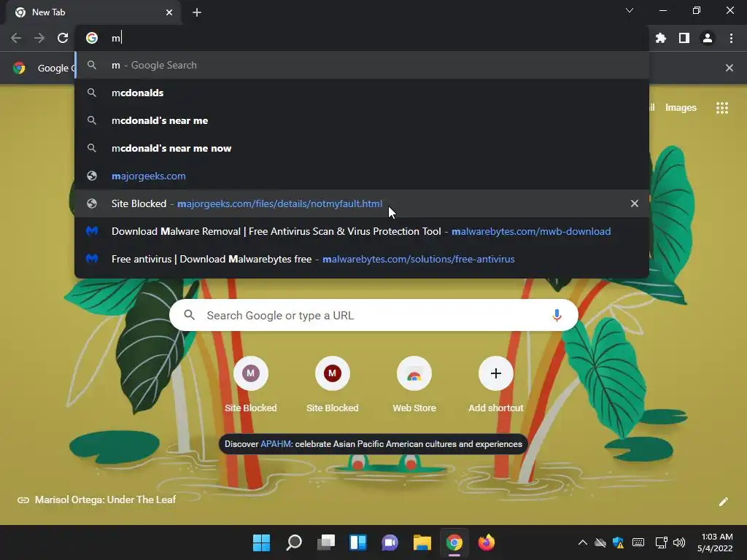Viewport: 747px width, 560px height.
Task: Open the Google apps grid
Action: click(x=722, y=108)
